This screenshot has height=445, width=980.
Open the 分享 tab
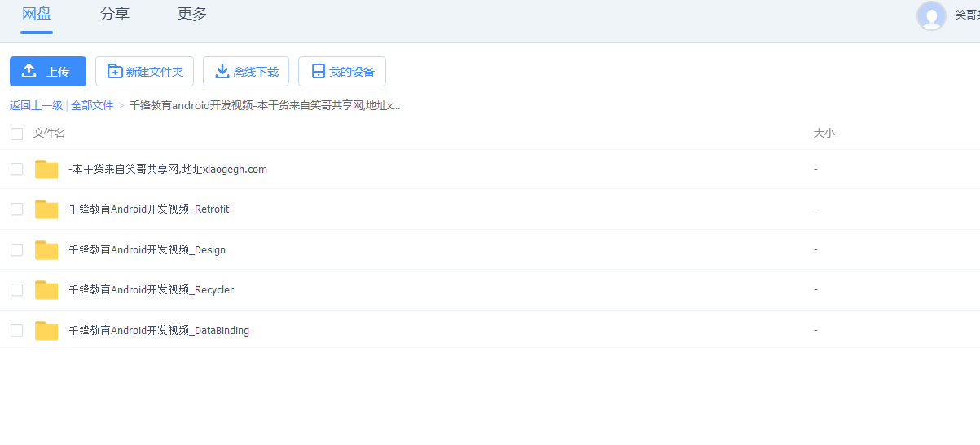115,14
